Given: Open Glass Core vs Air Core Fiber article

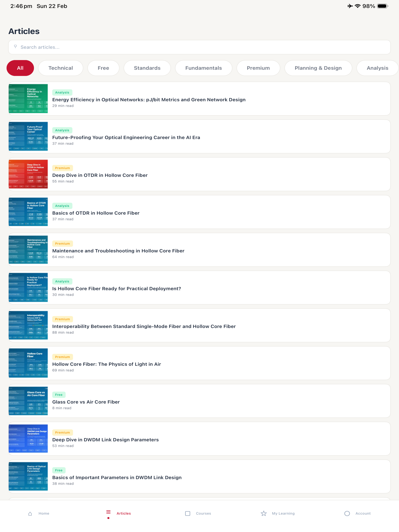Looking at the screenshot, I should pos(199,401).
